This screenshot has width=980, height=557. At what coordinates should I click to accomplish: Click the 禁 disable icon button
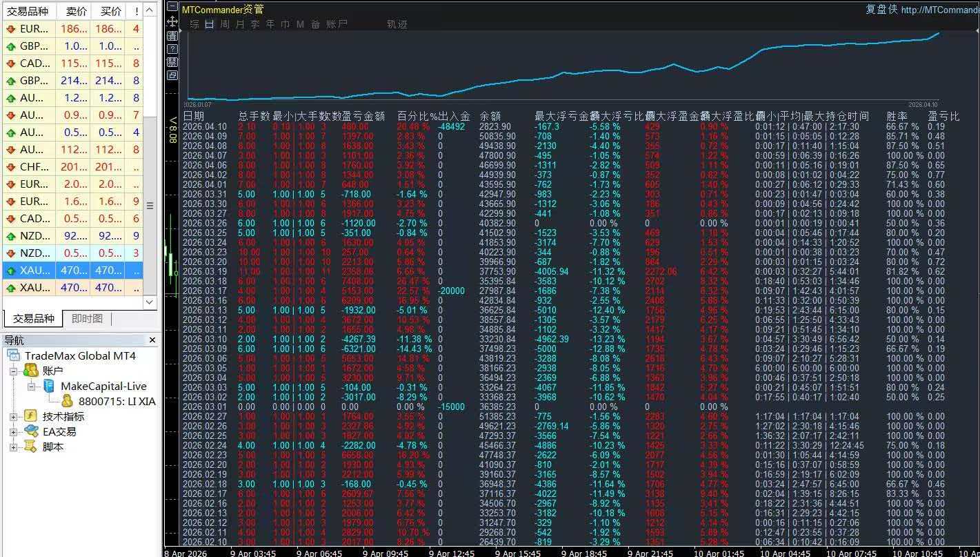(172, 62)
